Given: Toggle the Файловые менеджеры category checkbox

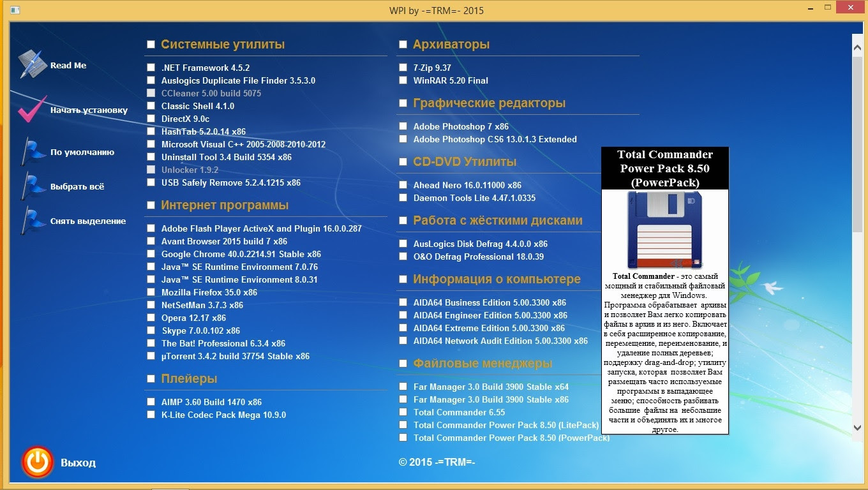Looking at the screenshot, I should 403,364.
